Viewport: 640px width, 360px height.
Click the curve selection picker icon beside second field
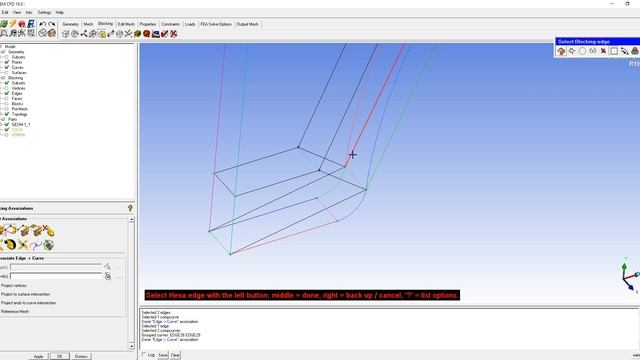(108, 276)
